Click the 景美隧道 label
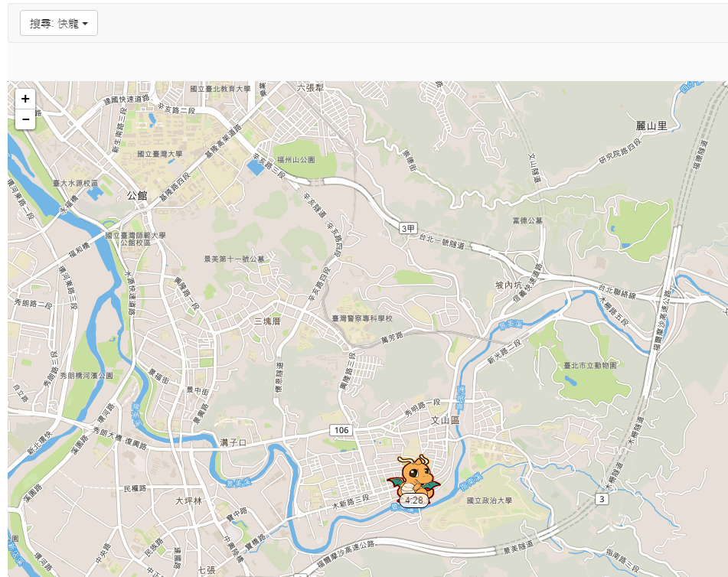This screenshot has height=577, width=728. tap(518, 547)
